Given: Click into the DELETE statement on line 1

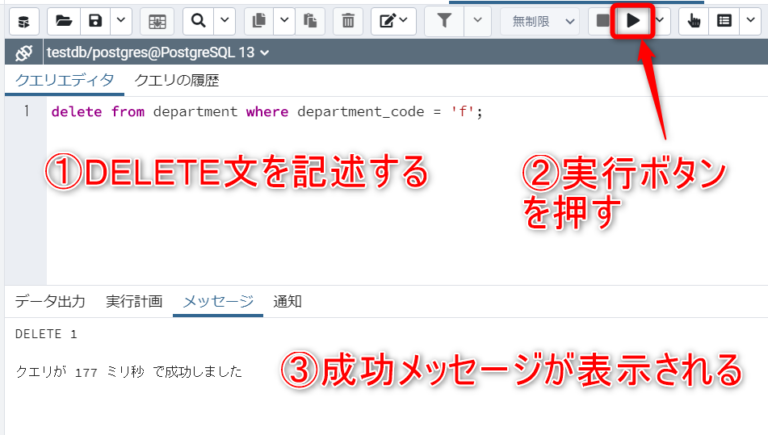Looking at the screenshot, I should [x=266, y=112].
